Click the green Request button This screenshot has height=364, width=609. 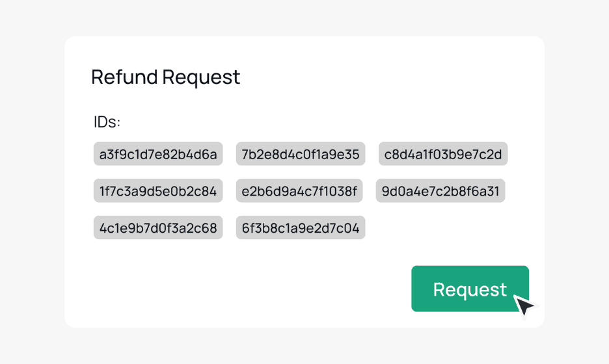click(470, 289)
